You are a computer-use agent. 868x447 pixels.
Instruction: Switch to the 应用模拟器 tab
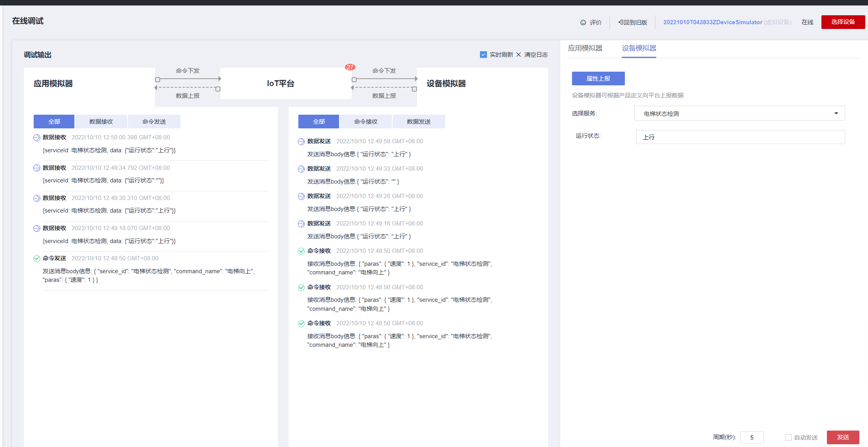tap(585, 48)
